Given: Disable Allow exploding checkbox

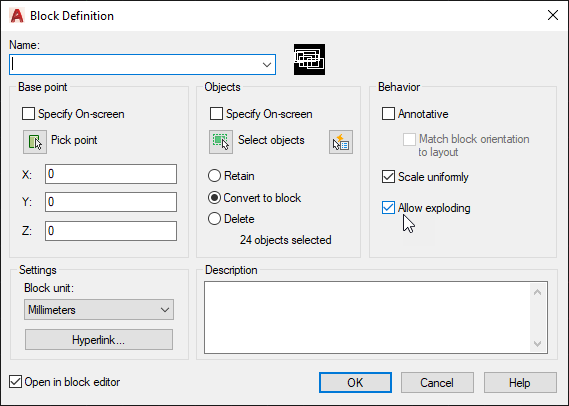Looking at the screenshot, I should 388,208.
